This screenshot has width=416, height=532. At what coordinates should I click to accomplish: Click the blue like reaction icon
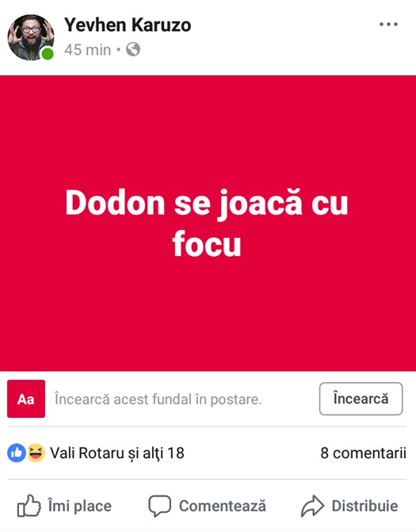[17, 453]
